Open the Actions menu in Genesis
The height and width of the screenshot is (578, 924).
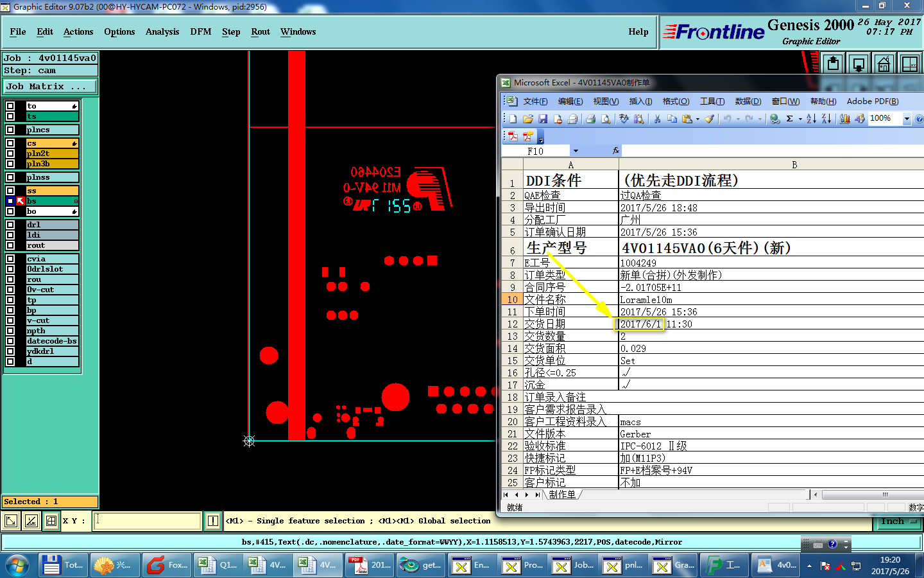click(x=78, y=31)
